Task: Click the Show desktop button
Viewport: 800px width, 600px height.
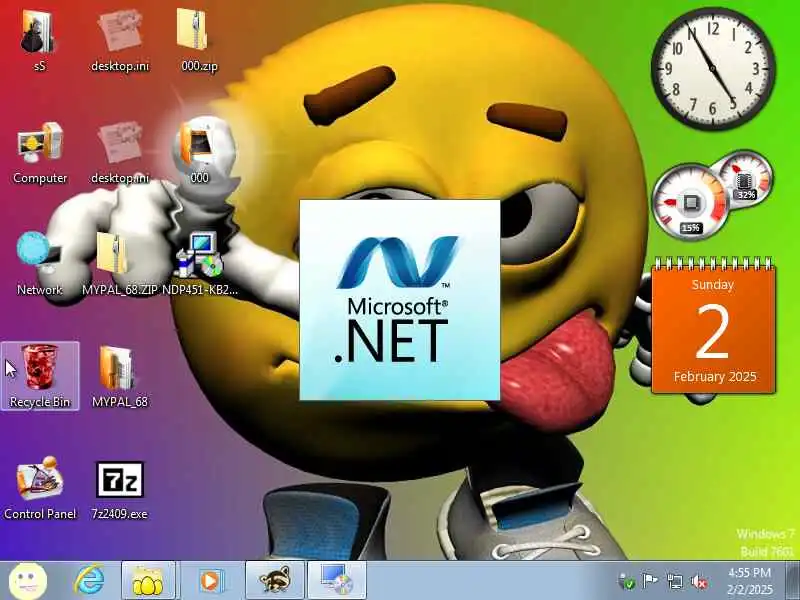Action: (x=793, y=581)
